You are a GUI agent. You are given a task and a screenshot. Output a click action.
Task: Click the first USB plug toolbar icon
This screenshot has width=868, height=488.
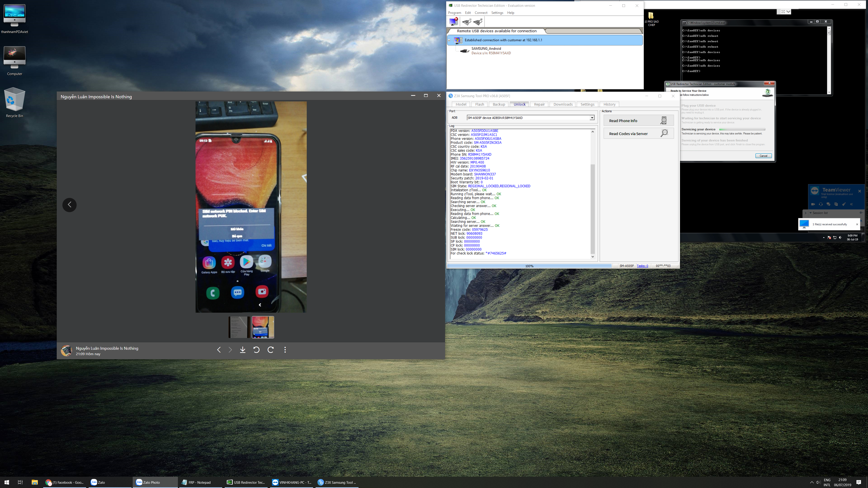coord(467,22)
